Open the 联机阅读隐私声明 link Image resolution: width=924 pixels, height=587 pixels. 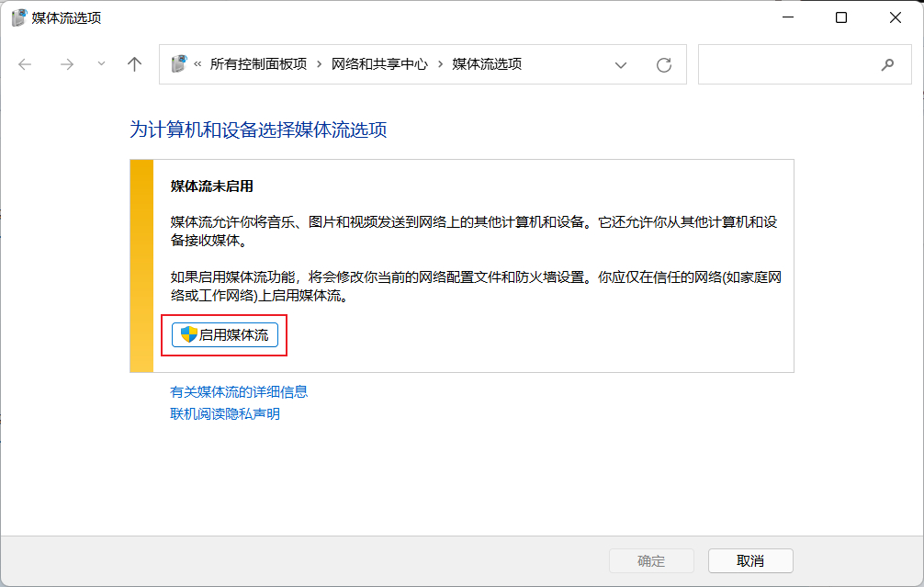225,414
